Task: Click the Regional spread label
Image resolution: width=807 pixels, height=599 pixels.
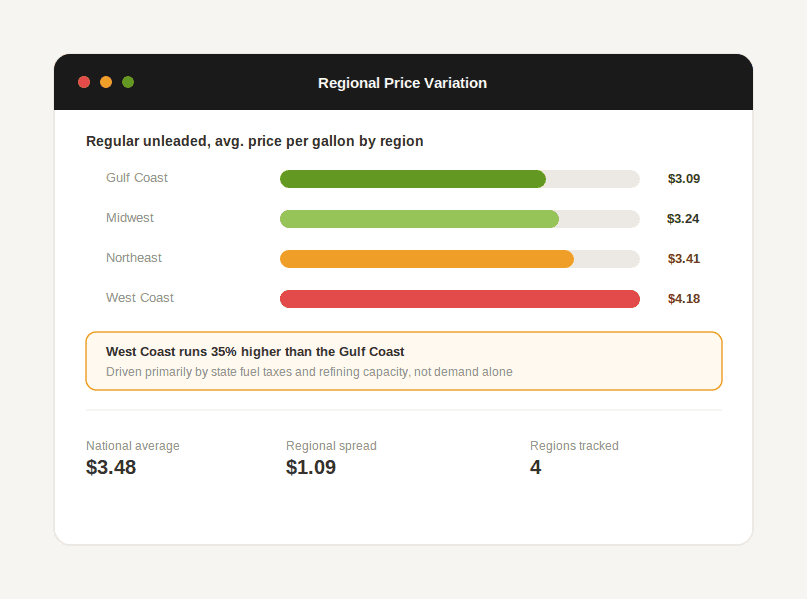Action: point(331,446)
